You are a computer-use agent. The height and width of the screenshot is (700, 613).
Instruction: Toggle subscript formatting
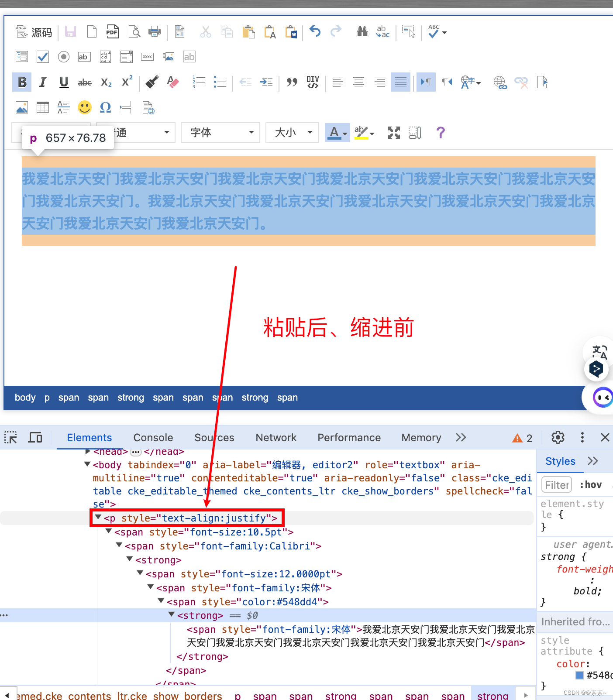[x=106, y=82]
